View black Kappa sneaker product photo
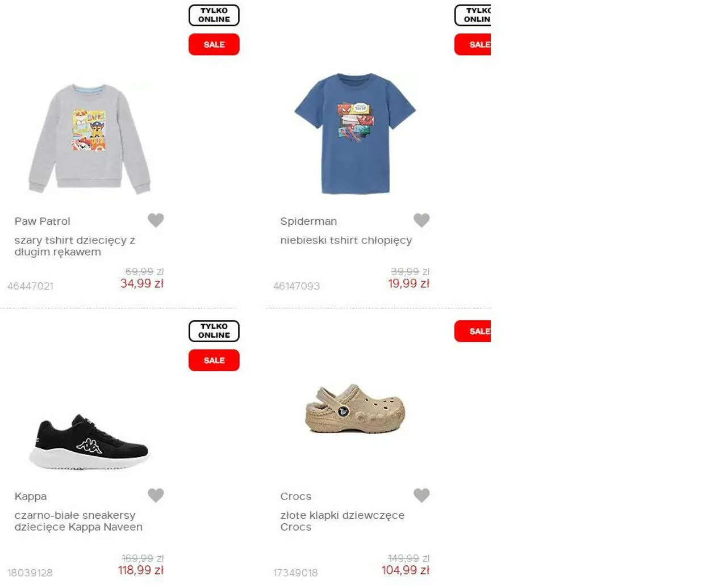 (x=89, y=442)
